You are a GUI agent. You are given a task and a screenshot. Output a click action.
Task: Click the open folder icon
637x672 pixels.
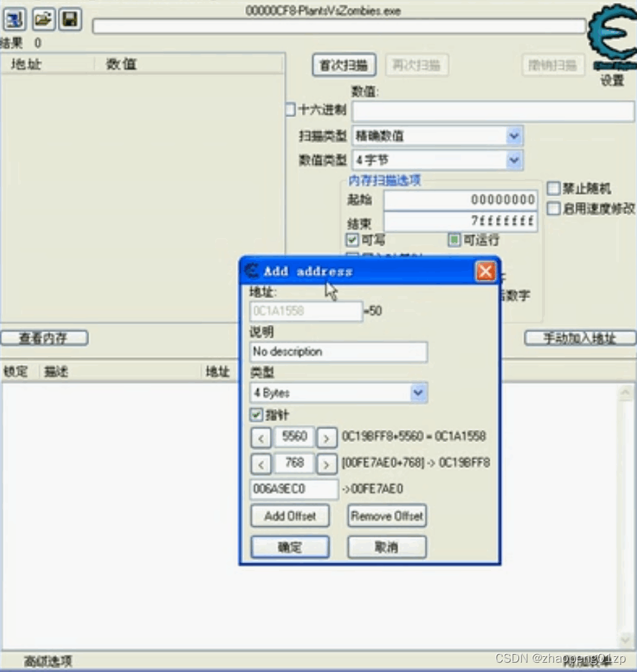(43, 19)
